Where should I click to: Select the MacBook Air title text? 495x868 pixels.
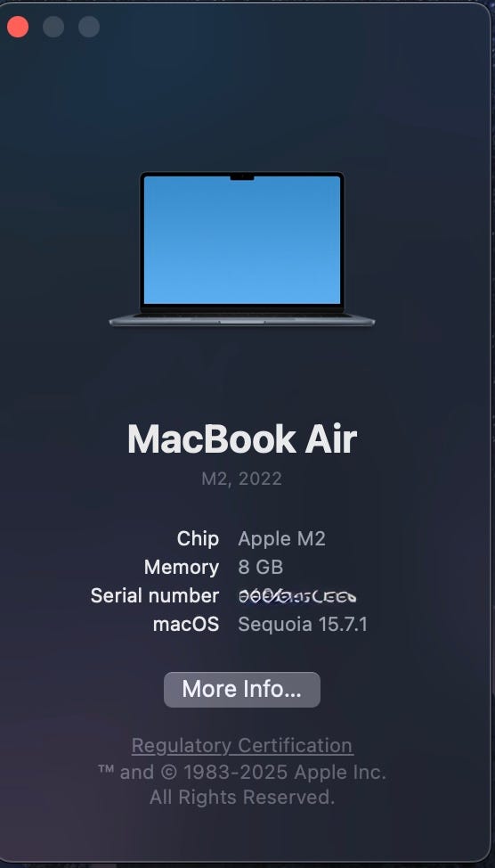(x=241, y=439)
